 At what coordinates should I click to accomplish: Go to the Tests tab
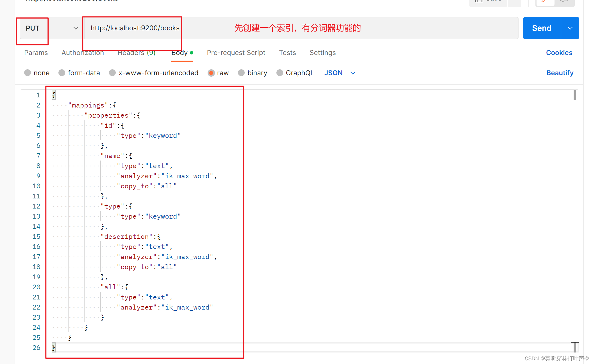287,53
